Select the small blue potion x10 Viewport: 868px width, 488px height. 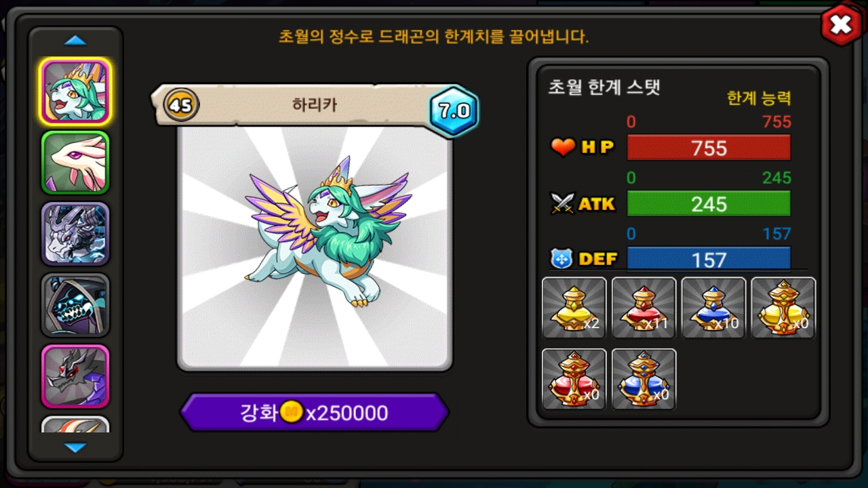pyautogui.click(x=713, y=308)
